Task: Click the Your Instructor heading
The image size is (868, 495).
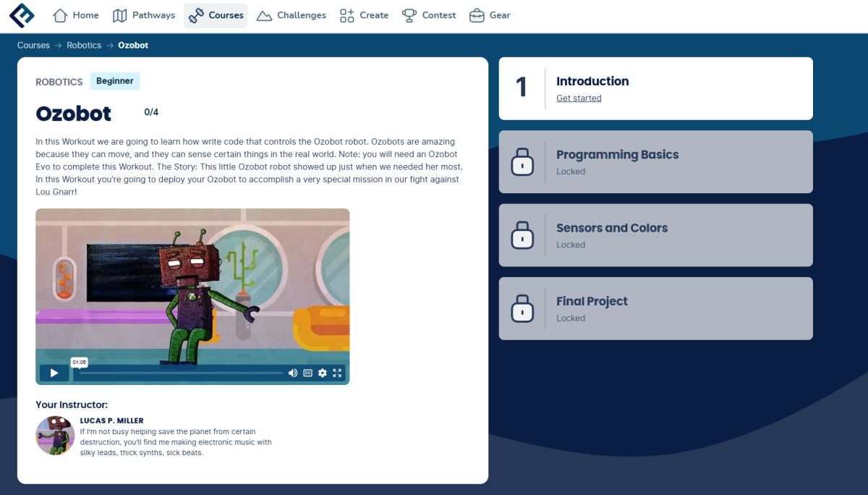Action: click(x=72, y=405)
